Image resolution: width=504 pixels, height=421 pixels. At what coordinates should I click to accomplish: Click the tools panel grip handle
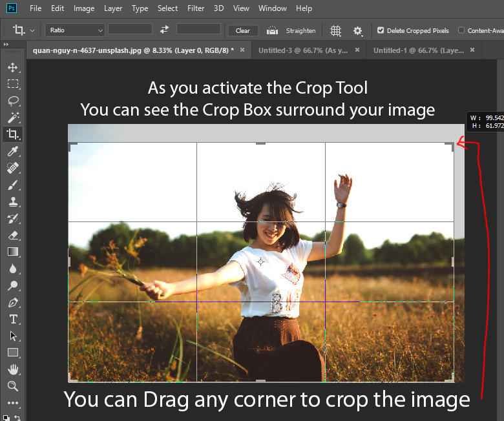point(12,52)
